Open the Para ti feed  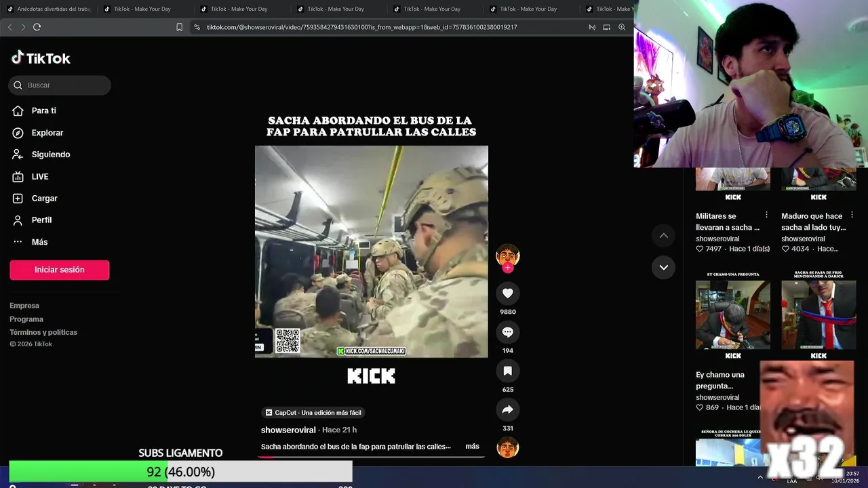[x=43, y=110]
